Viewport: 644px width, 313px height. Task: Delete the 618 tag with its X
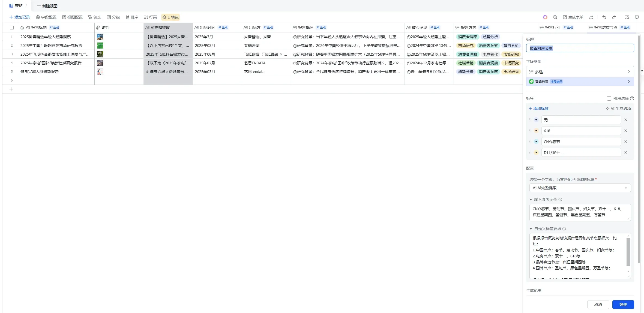[625, 131]
